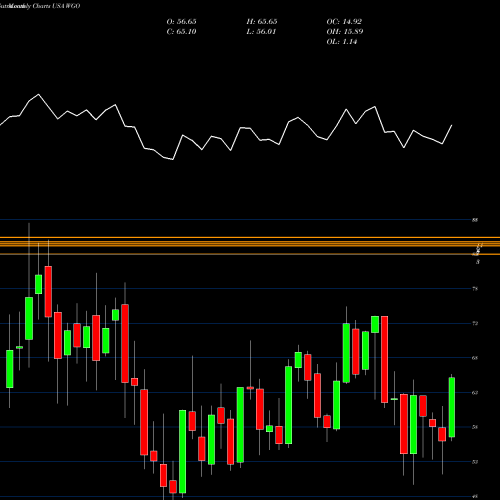Click the 63 price axis label
Screen dimensions: 500x500
tap(475, 393)
